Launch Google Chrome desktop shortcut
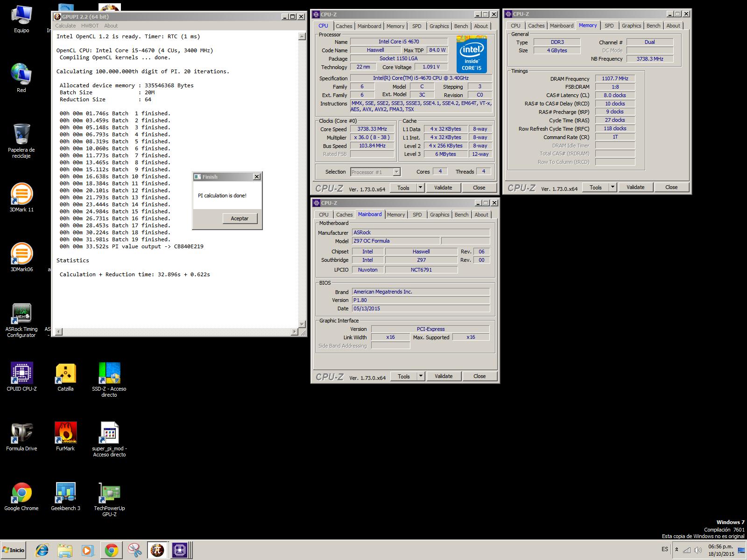 pos(21,496)
